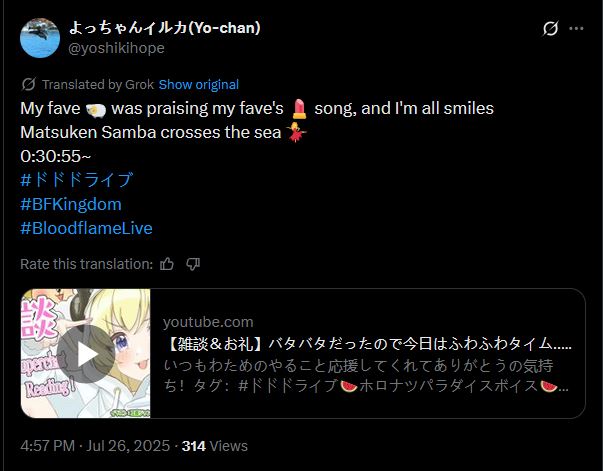The width and height of the screenshot is (603, 471).
Task: Click the Translated by Grok label
Action: pos(98,85)
